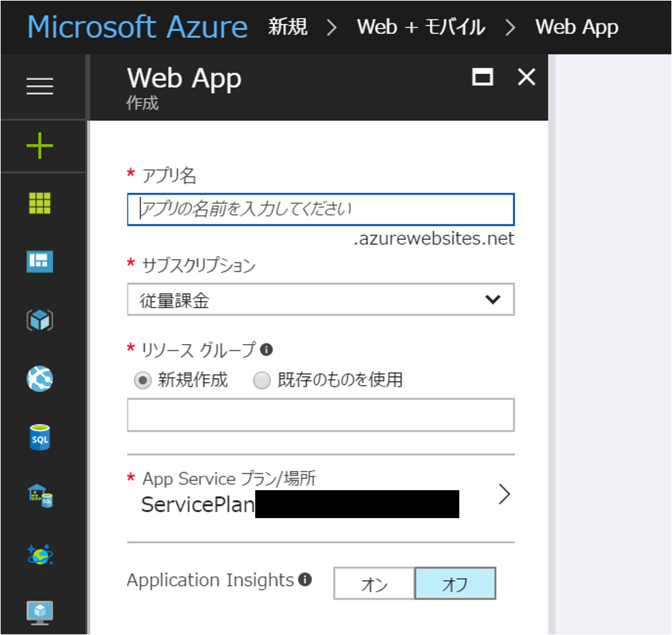Open Virtual machines monitor icon
672x635 pixels.
pyautogui.click(x=40, y=612)
